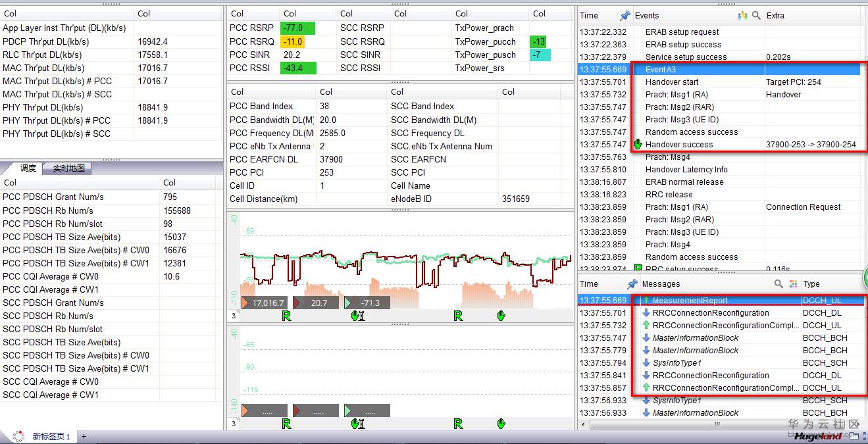Viewport: 868px width, 444px height.
Task: Click the Connection Request extra value
Action: pyautogui.click(x=803, y=207)
